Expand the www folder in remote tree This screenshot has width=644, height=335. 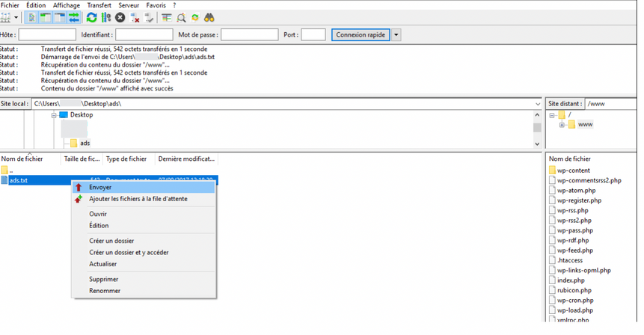click(x=562, y=125)
